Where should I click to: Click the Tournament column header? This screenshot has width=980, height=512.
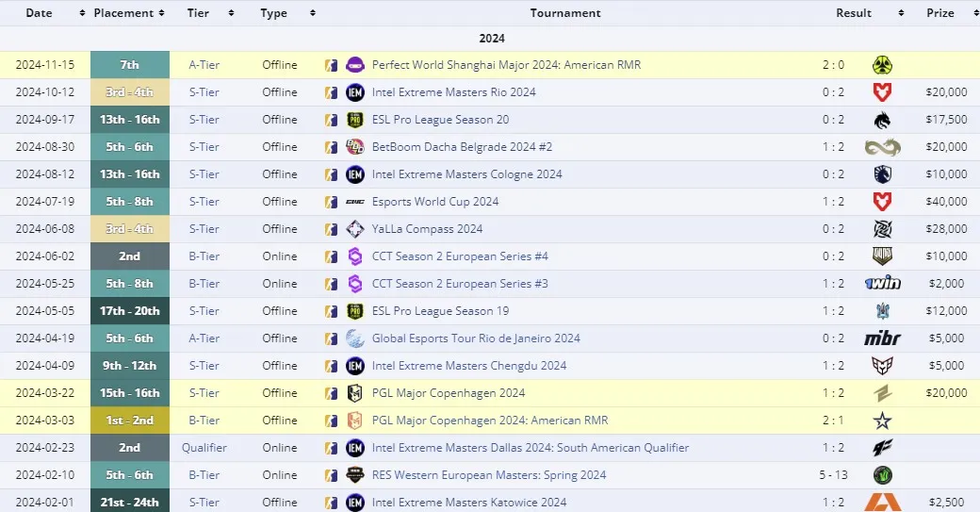click(565, 13)
